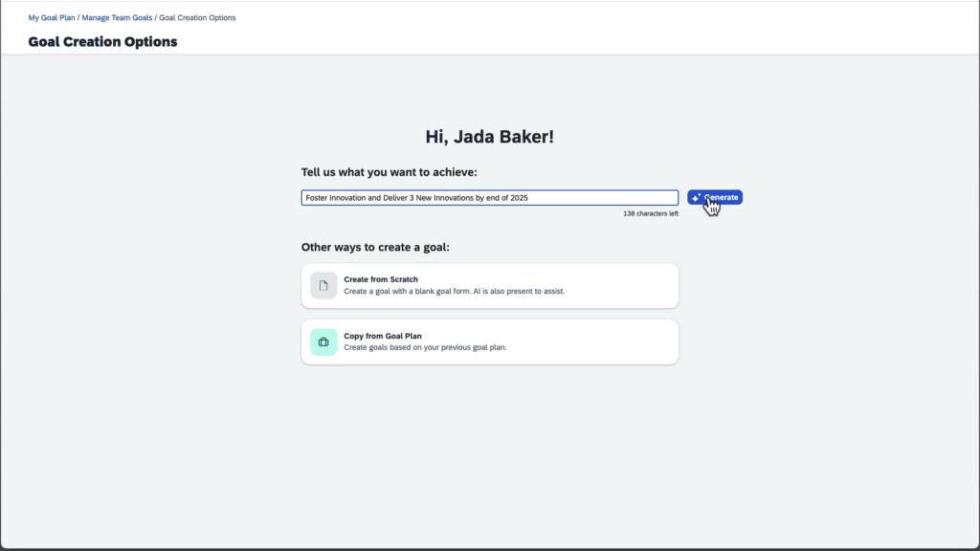Click the blank goal form description text
Screen dimensions: 980x551
click(454, 291)
